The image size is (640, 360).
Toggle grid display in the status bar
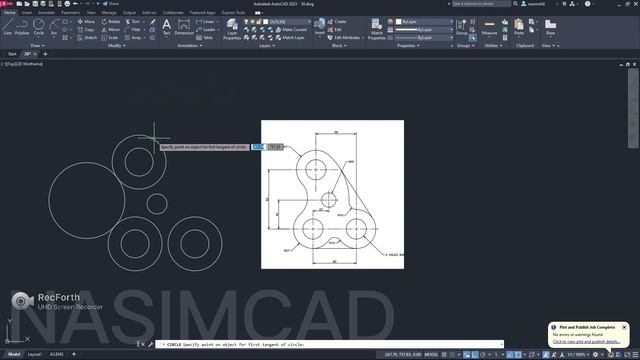point(444,354)
